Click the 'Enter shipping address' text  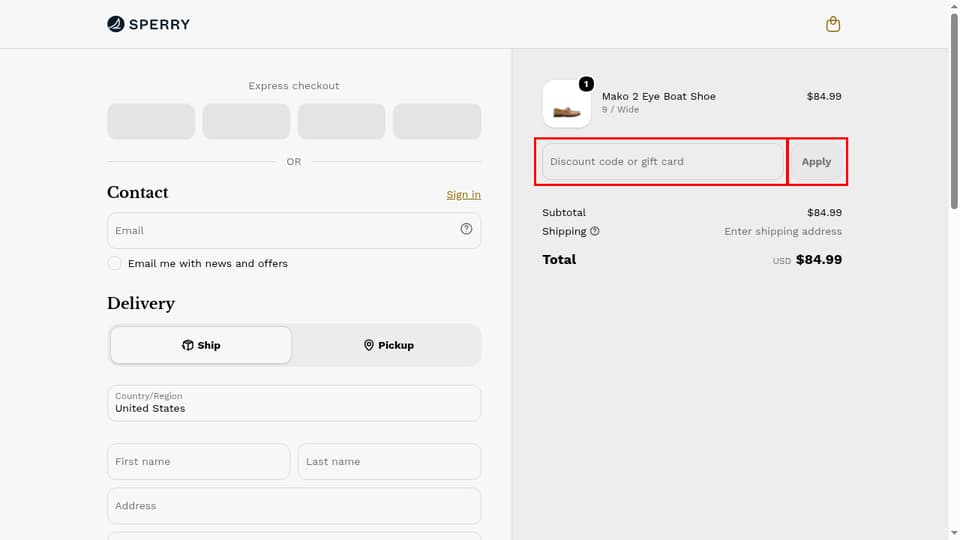[x=783, y=231]
